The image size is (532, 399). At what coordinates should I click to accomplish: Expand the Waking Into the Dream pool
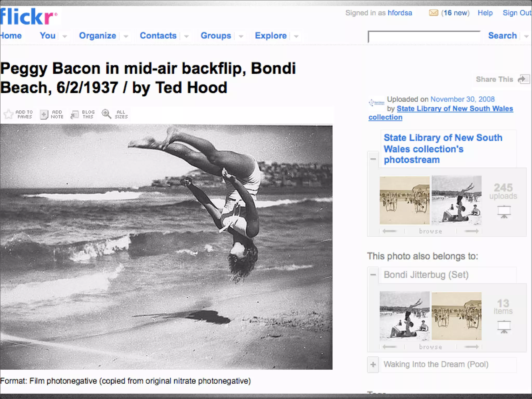pos(373,364)
